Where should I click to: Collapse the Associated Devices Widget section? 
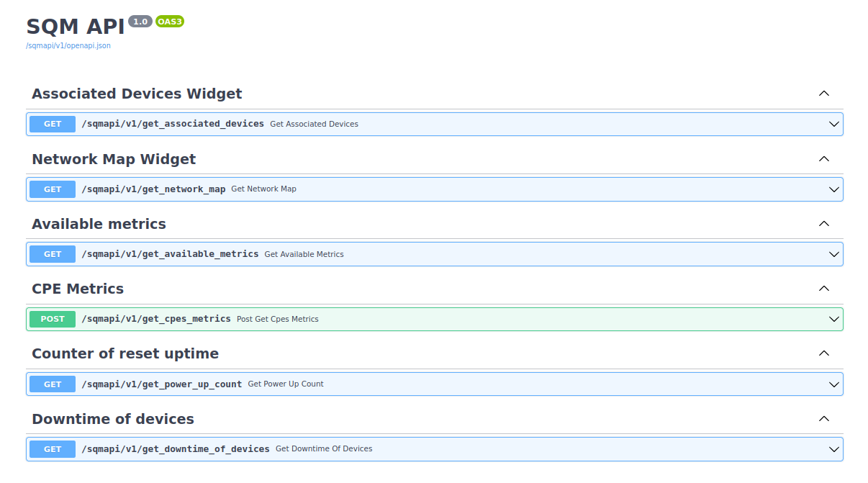824,94
